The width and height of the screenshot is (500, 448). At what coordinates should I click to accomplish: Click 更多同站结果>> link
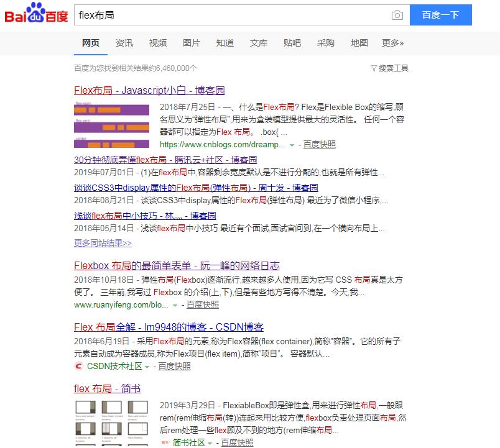click(x=103, y=243)
